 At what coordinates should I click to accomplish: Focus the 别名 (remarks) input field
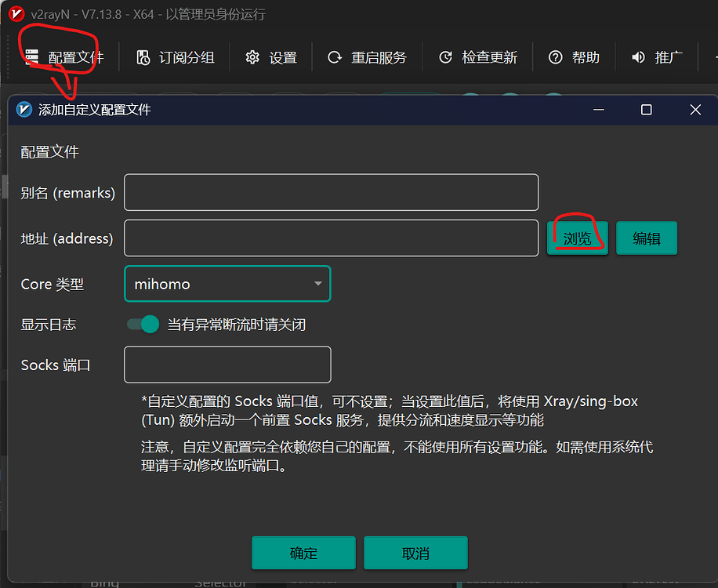coord(331,192)
